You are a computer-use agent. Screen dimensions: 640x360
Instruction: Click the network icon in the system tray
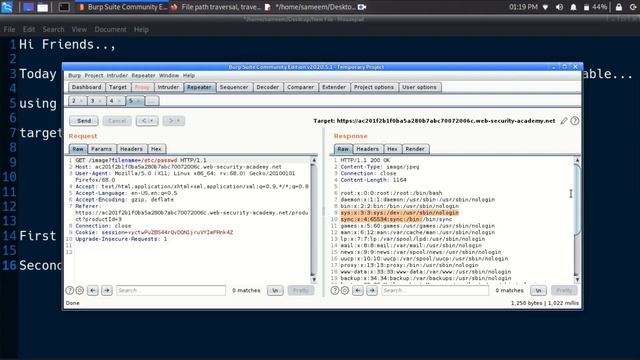tap(545, 7)
